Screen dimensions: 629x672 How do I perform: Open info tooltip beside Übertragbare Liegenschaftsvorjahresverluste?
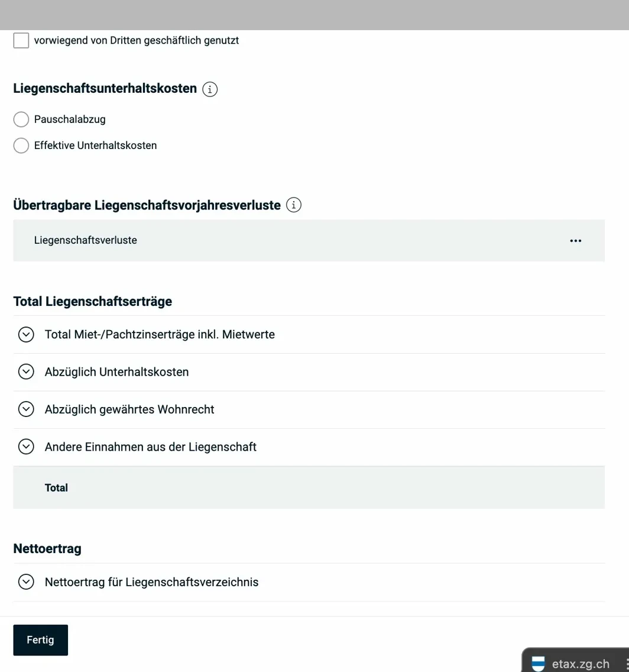294,205
